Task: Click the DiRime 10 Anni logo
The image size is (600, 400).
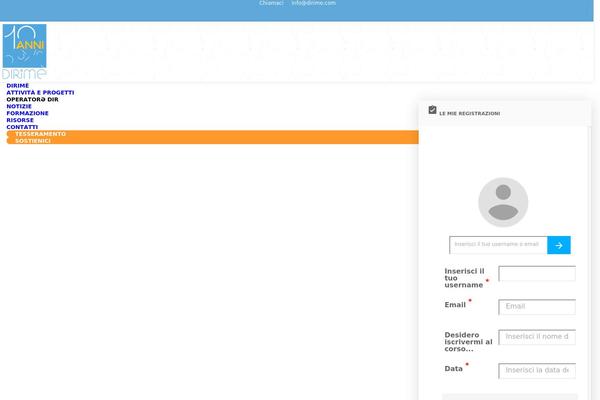Action: coord(24,51)
